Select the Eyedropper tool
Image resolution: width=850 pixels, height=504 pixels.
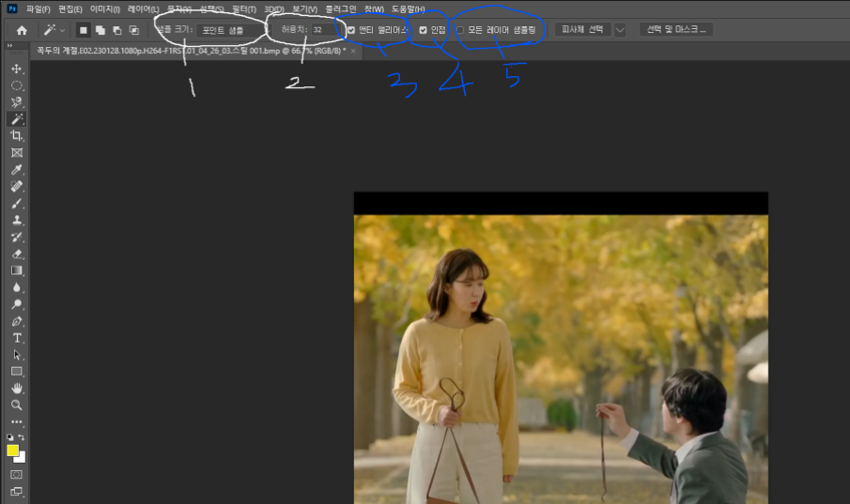[17, 170]
